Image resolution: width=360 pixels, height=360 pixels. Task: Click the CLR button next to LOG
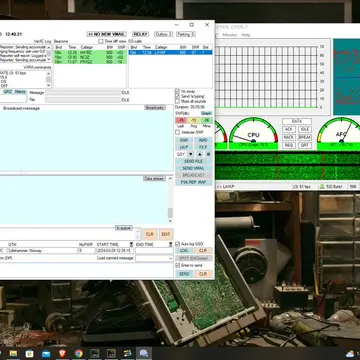coord(203,251)
